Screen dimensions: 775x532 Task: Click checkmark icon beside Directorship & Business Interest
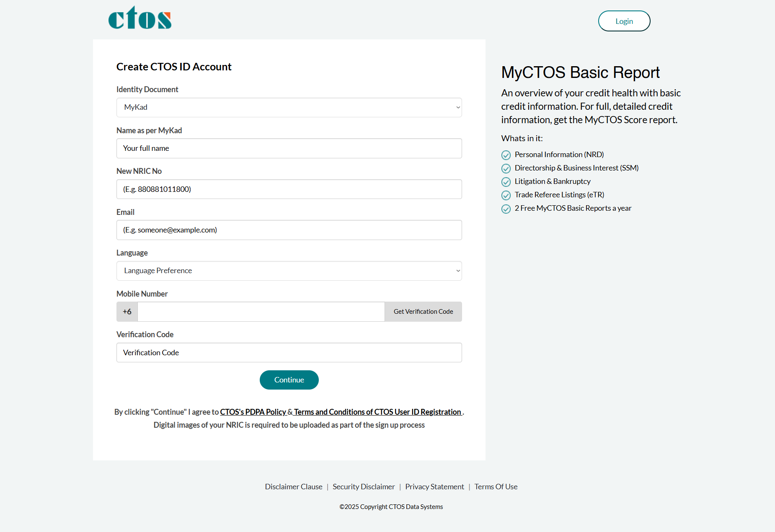pyautogui.click(x=506, y=168)
